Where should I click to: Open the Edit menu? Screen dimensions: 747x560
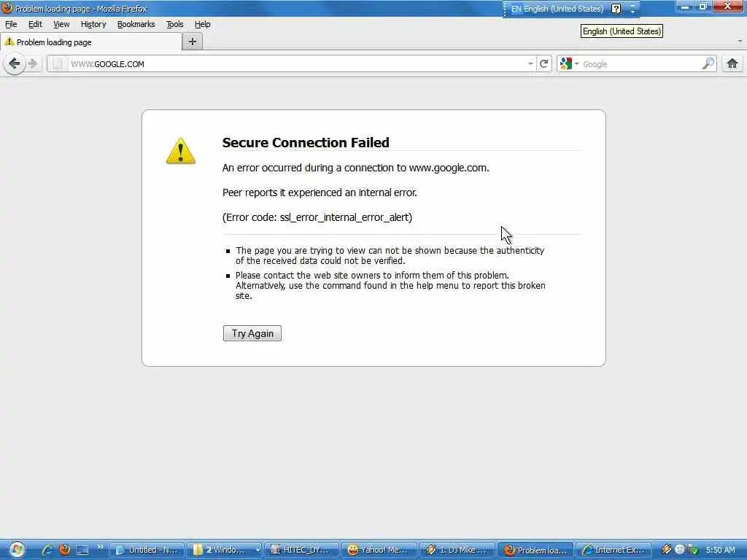coord(35,24)
